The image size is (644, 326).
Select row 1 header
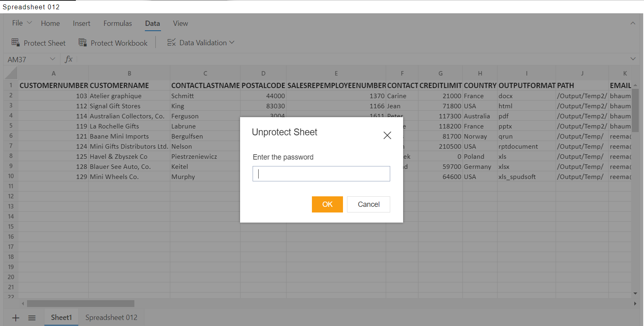(11, 85)
